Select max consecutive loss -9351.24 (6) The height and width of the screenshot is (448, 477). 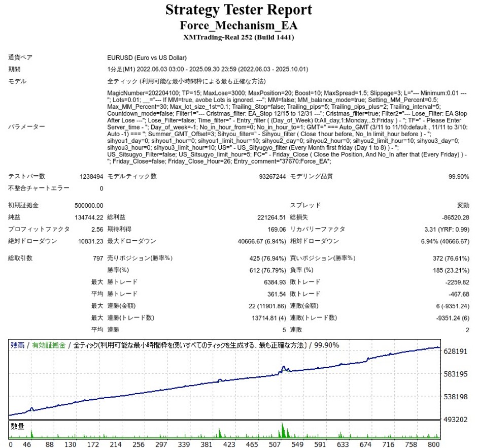[452, 318]
